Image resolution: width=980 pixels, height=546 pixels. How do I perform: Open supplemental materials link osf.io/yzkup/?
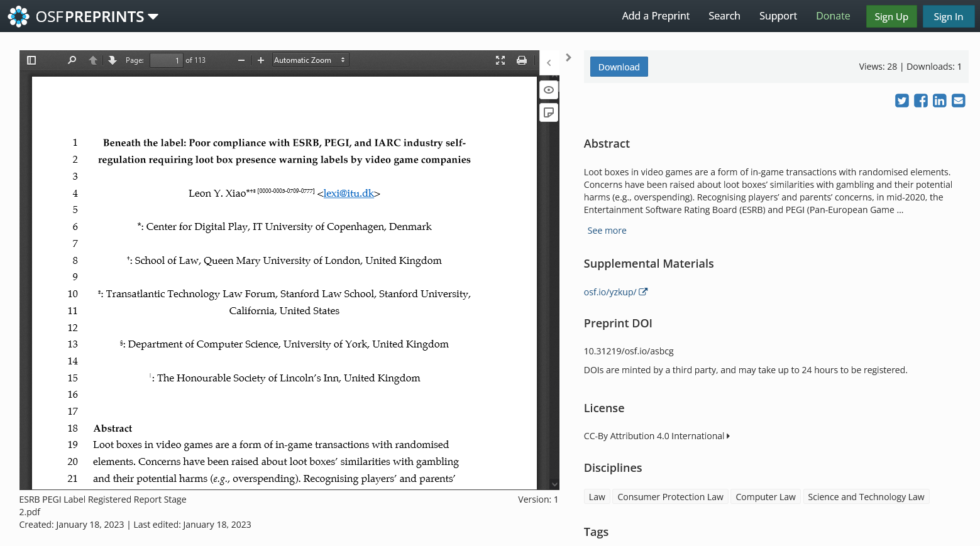tap(615, 292)
